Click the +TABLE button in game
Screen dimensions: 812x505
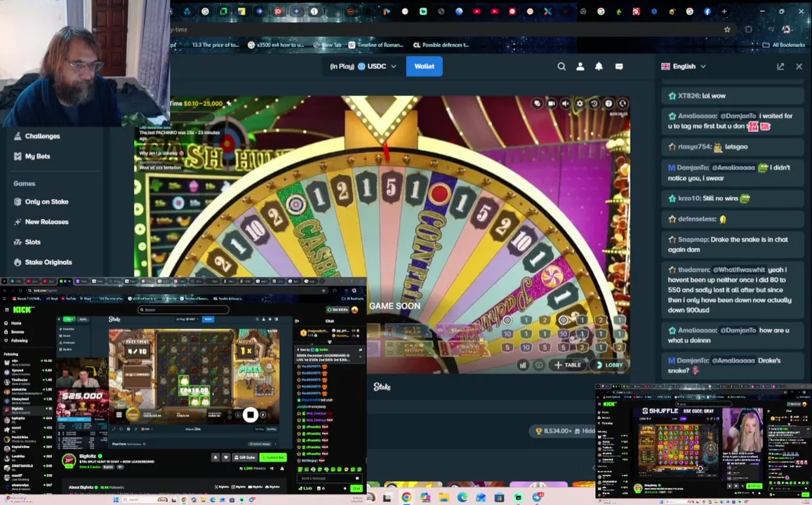(x=568, y=365)
